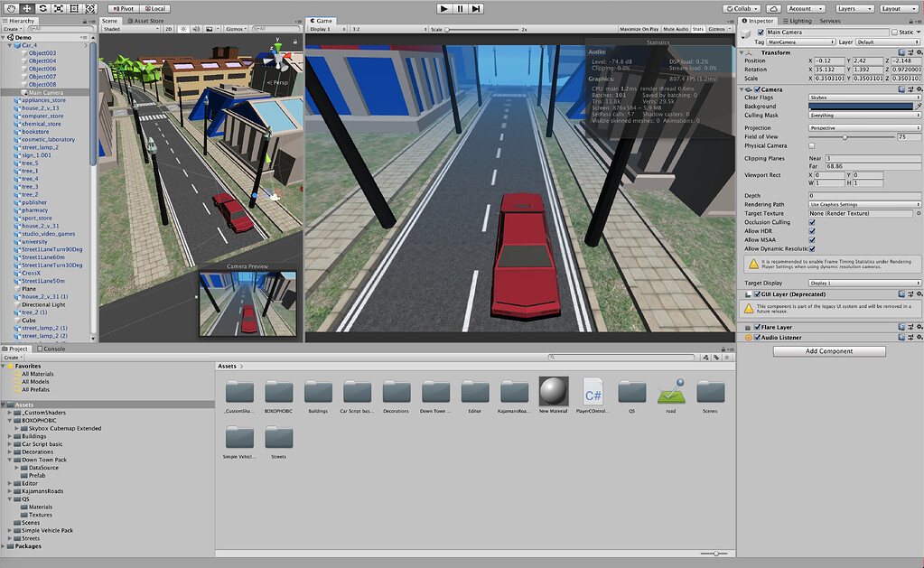This screenshot has height=568, width=924.
Task: Select the Scale tool
Action: [59, 8]
